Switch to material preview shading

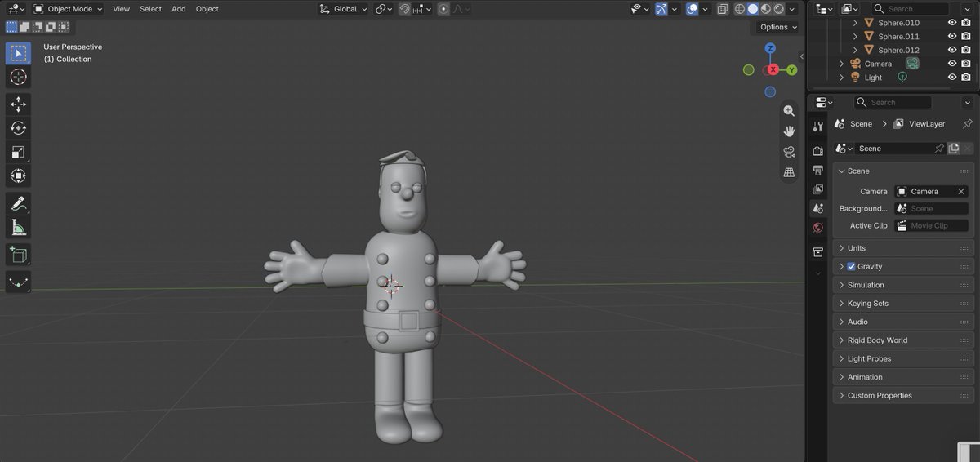(766, 9)
